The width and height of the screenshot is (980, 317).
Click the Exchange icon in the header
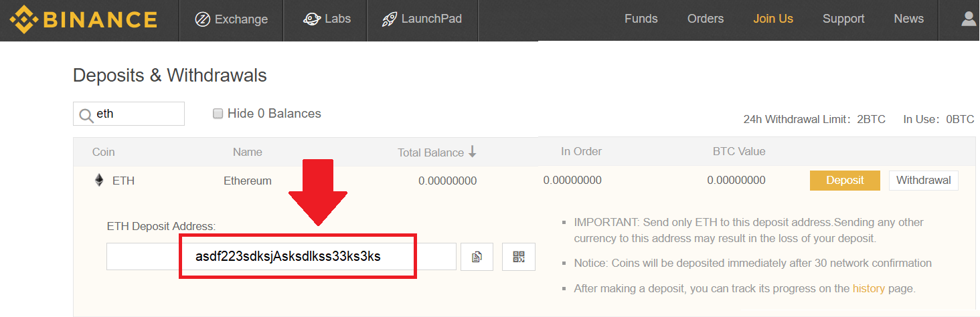coord(203,19)
